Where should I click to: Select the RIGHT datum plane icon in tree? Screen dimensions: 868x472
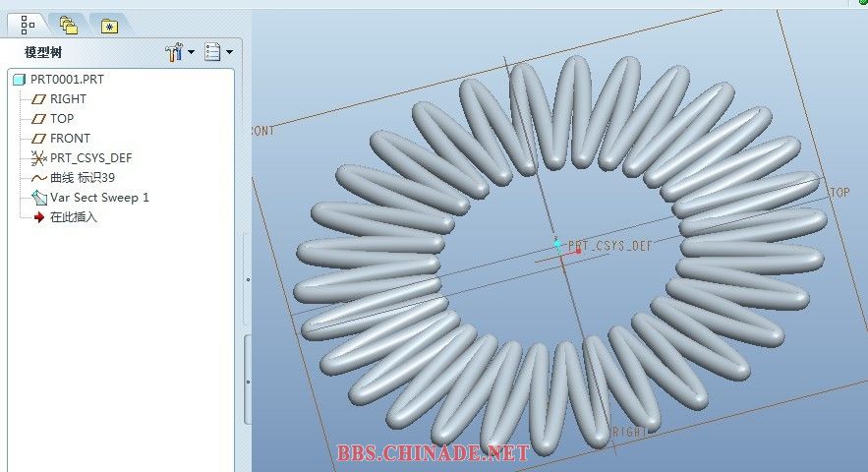coord(39,99)
